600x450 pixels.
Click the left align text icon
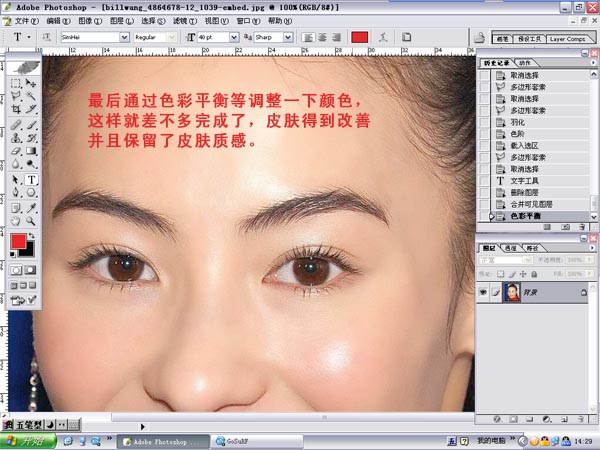tap(309, 37)
